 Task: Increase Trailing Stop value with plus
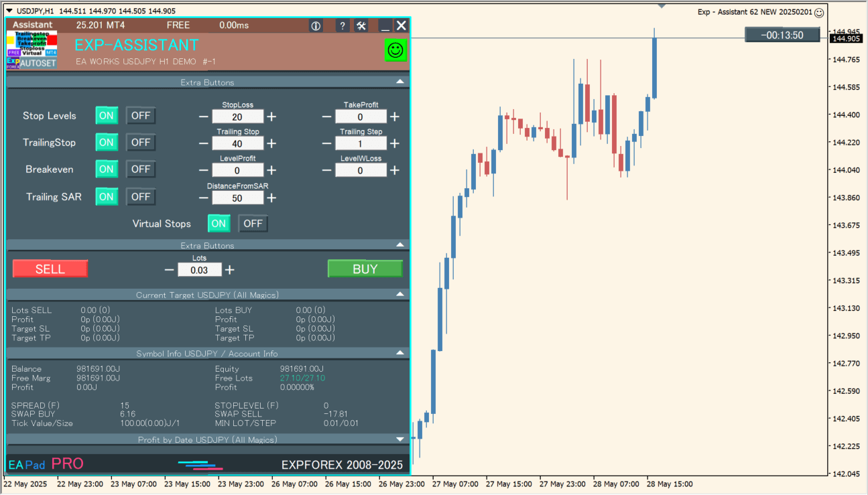coord(271,143)
